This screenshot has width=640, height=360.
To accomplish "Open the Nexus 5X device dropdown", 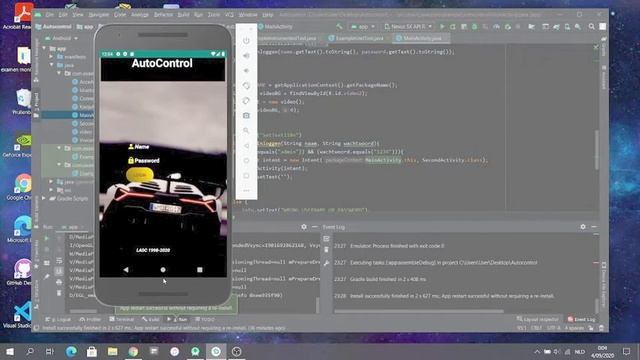I will (408, 27).
